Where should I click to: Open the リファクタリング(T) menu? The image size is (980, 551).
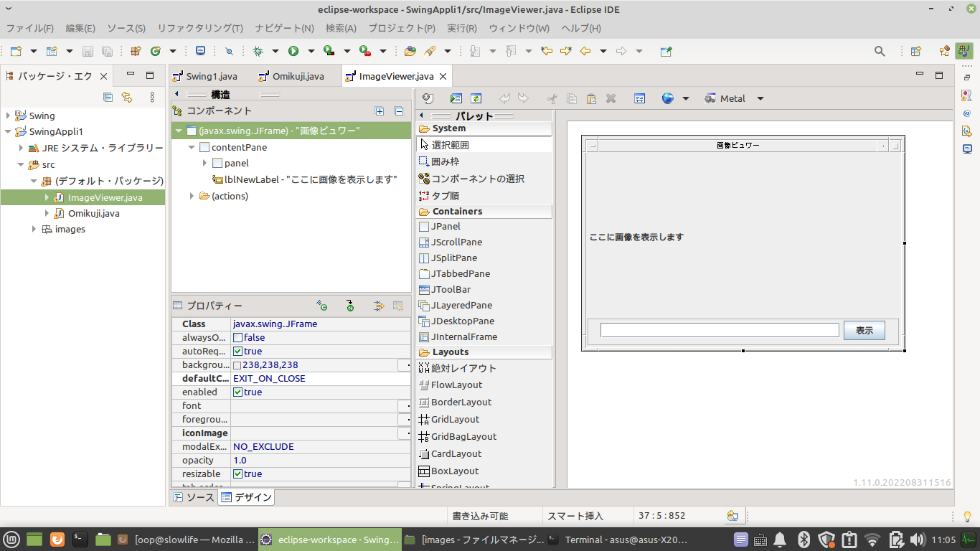pyautogui.click(x=199, y=29)
